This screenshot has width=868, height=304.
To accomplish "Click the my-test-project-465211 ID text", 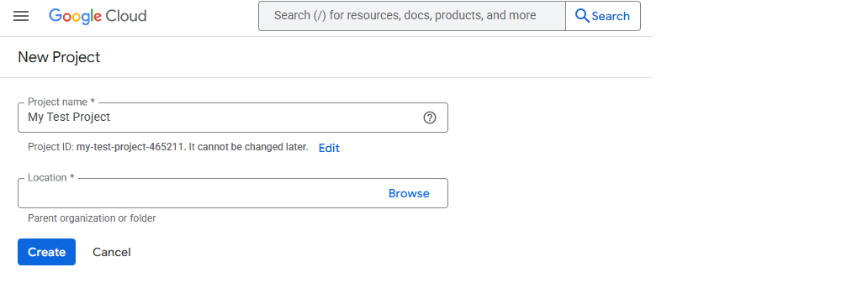I will (130, 147).
